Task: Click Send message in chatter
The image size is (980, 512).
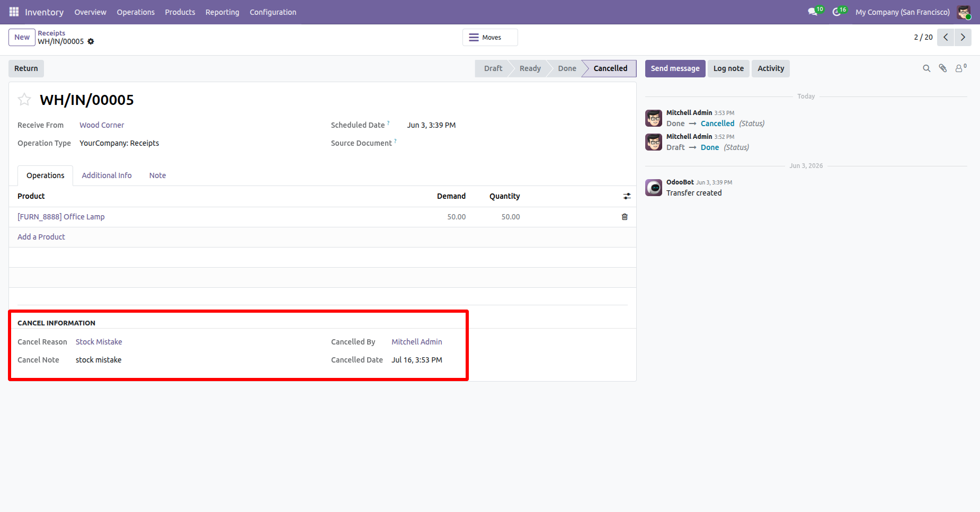Action: tap(675, 68)
